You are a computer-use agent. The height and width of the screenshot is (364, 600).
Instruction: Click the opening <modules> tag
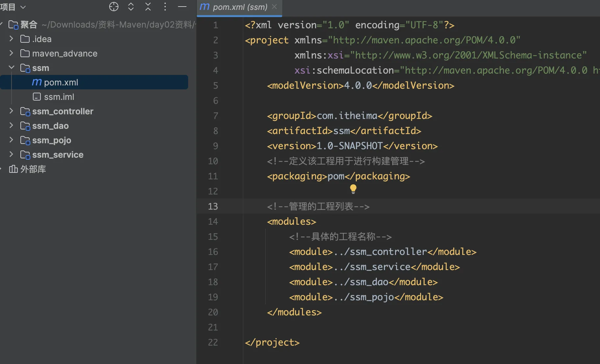291,221
